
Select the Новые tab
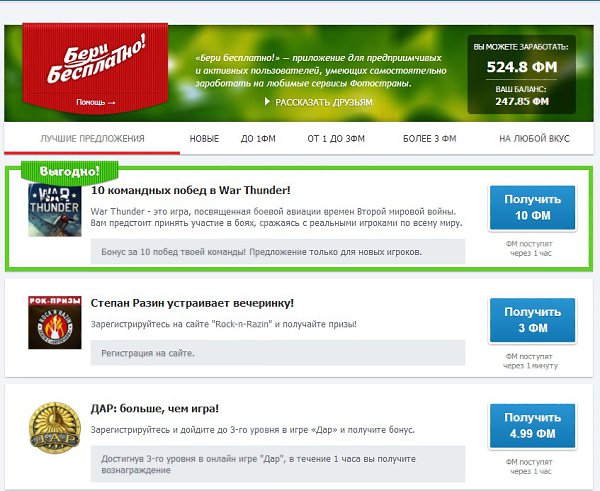click(x=204, y=139)
